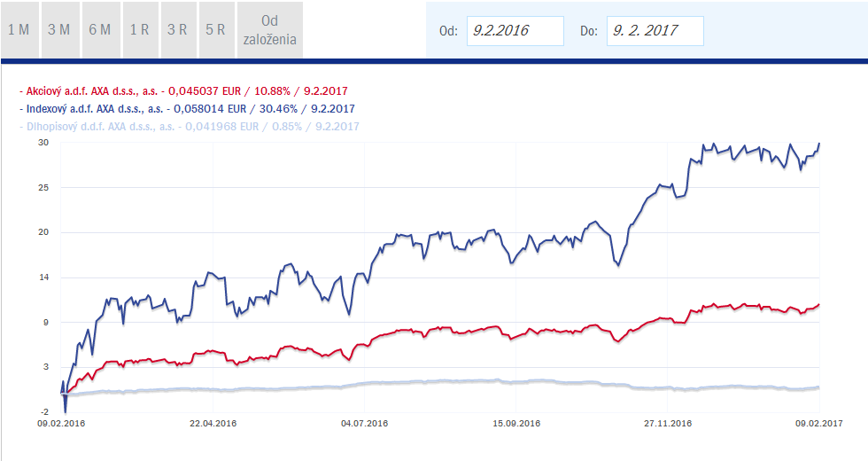
Task: Click the 15.09.2016 x-axis date label
Action: [x=515, y=424]
